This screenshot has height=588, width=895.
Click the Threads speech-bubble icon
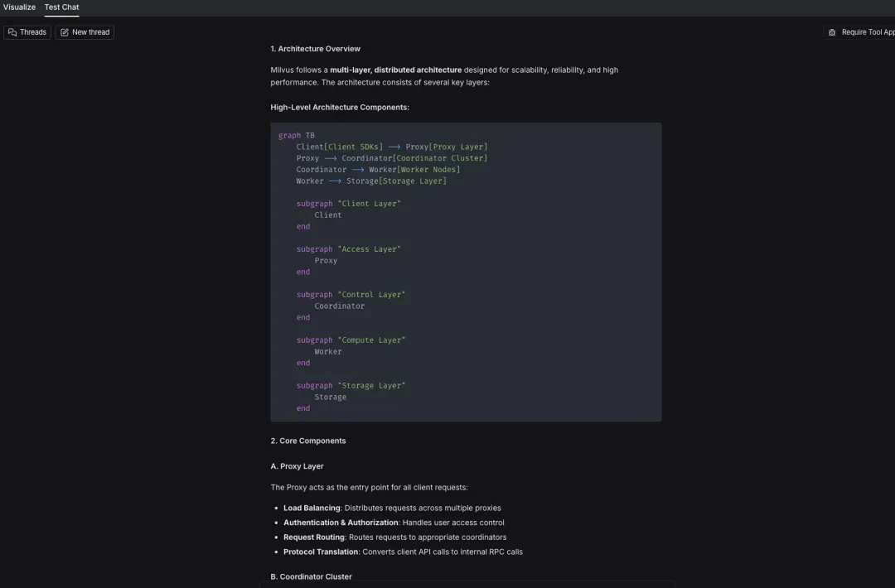pos(12,32)
